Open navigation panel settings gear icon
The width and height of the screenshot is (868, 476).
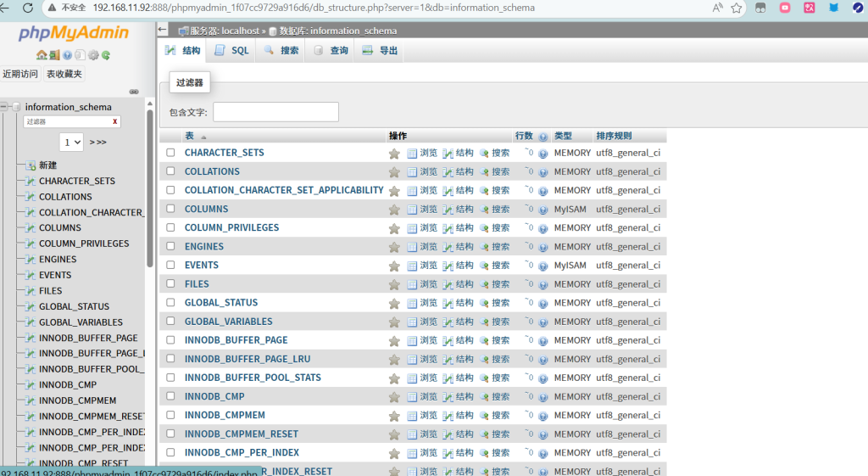(x=92, y=55)
